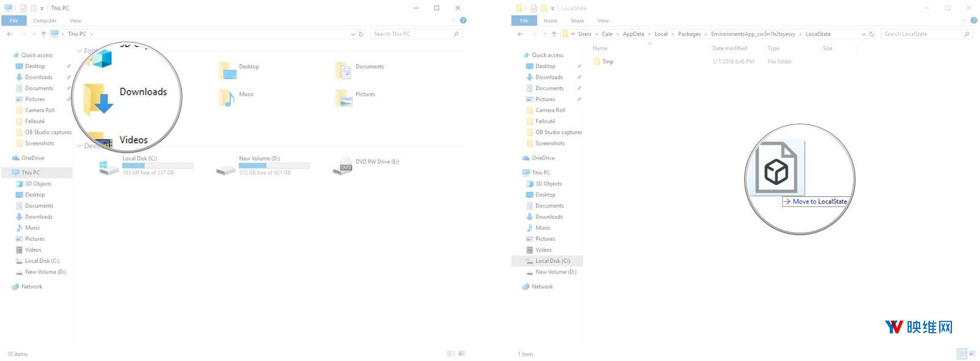Image resolution: width=980 pixels, height=361 pixels.
Task: Switch LocalState window to details view
Action: click(x=962, y=354)
